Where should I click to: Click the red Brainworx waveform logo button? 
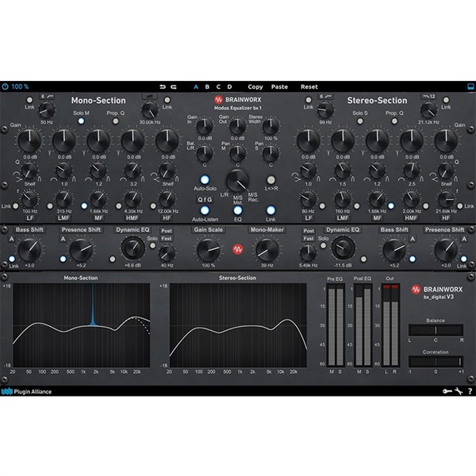(x=237, y=250)
